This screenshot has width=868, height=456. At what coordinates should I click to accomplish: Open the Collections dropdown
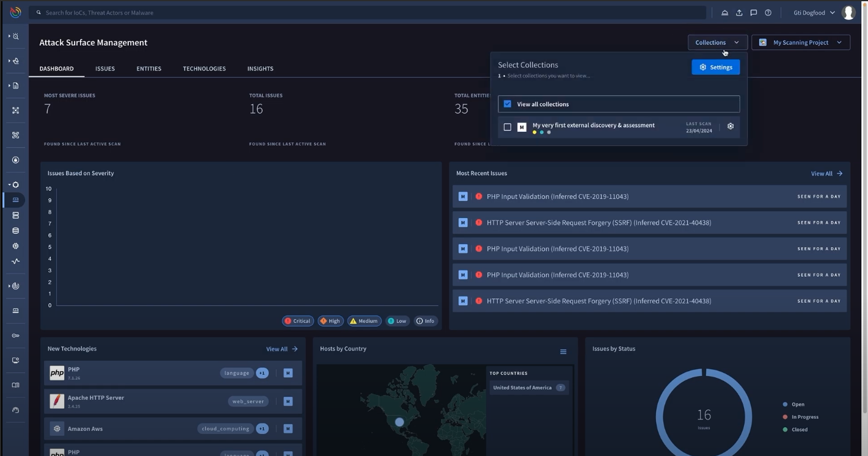[717, 42]
